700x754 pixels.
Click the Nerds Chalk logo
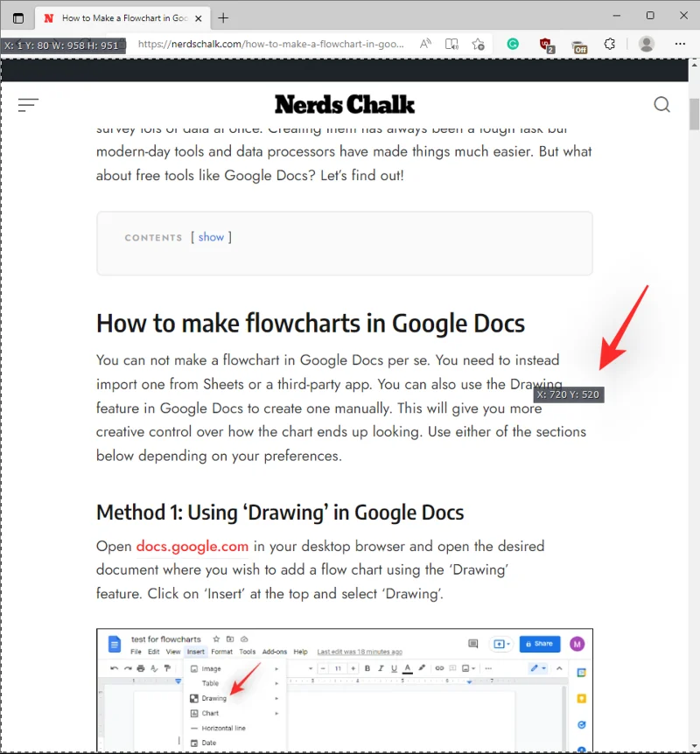tap(345, 105)
